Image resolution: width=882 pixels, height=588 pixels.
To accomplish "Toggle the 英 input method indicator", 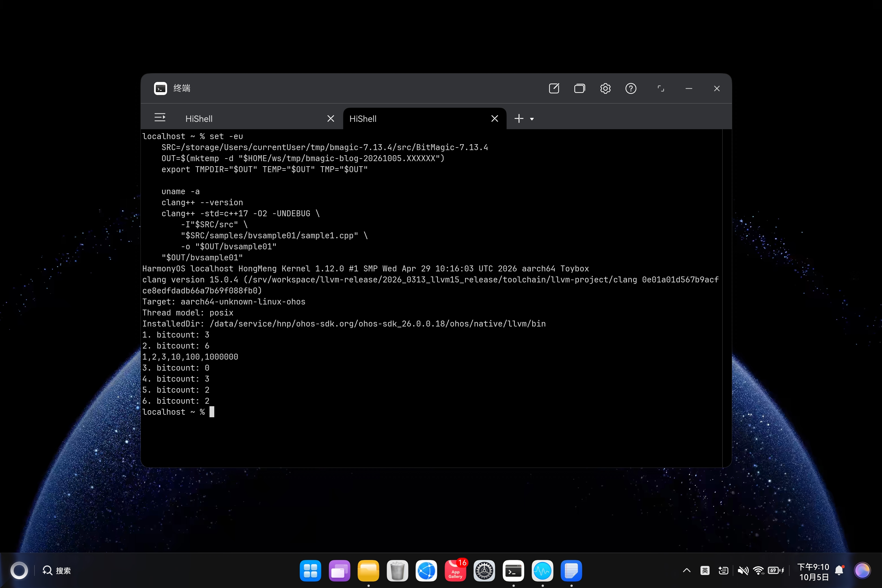I will (x=705, y=570).
